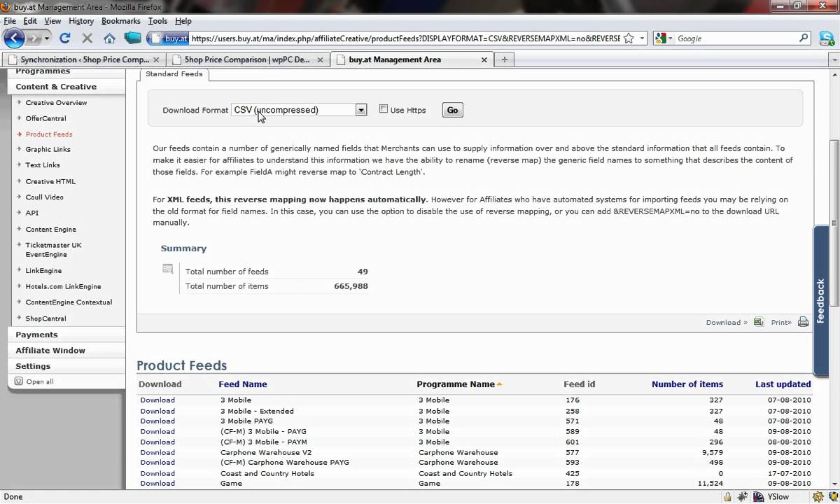The height and width of the screenshot is (504, 840).
Task: Click the teal bookmarks toolbar icon
Action: 132,38
